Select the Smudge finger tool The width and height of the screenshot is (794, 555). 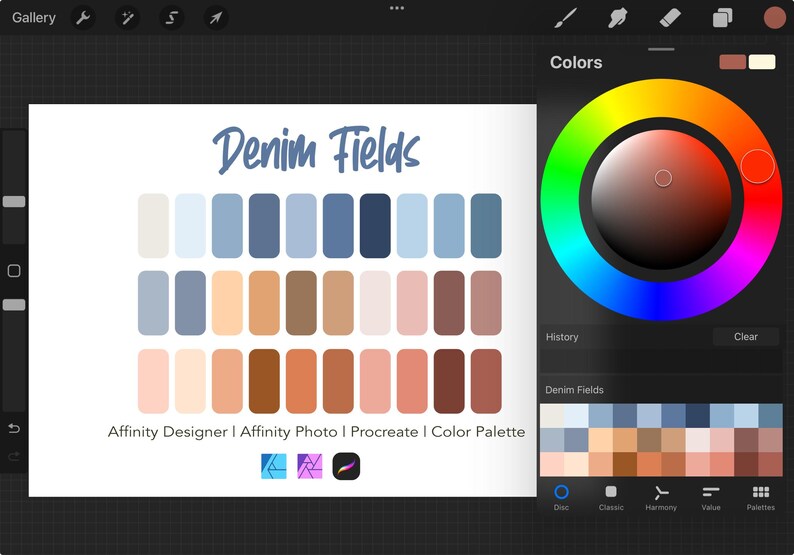(x=617, y=18)
